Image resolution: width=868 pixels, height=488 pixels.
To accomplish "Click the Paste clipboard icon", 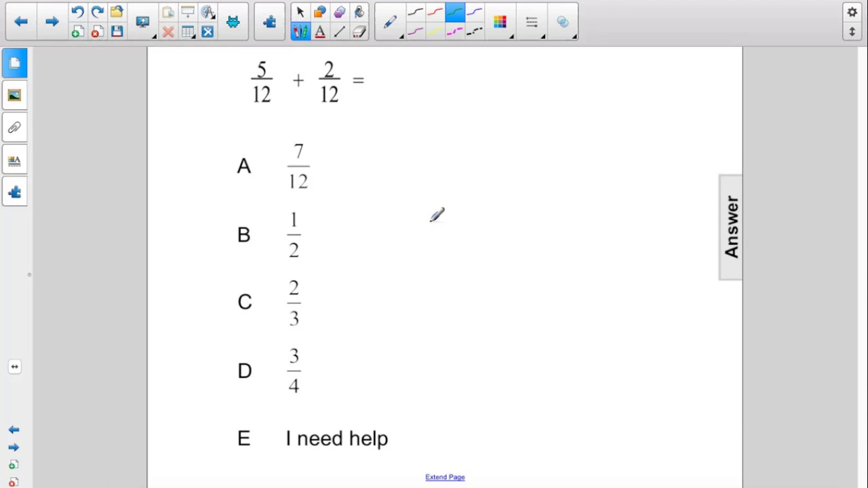I will (x=168, y=12).
